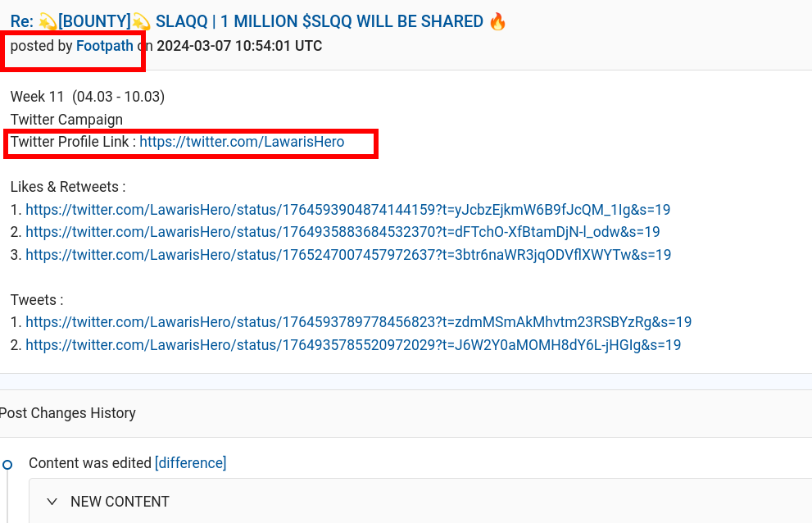The width and height of the screenshot is (812, 523).
Task: Open first Likes & Retweets status link
Action: click(x=347, y=210)
